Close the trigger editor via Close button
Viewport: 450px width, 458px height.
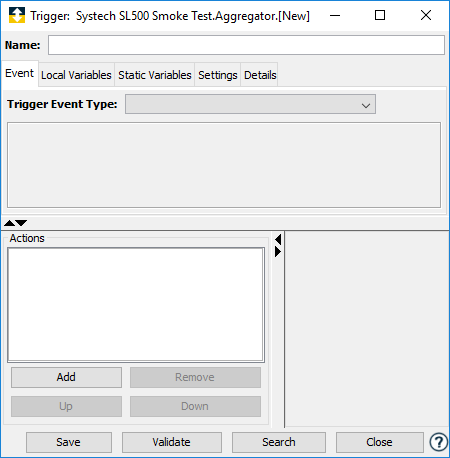coord(380,442)
